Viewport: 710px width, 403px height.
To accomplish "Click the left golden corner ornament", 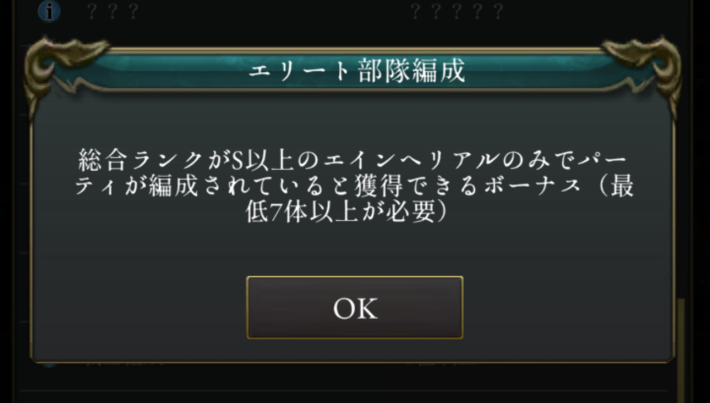I will pos(63,68).
